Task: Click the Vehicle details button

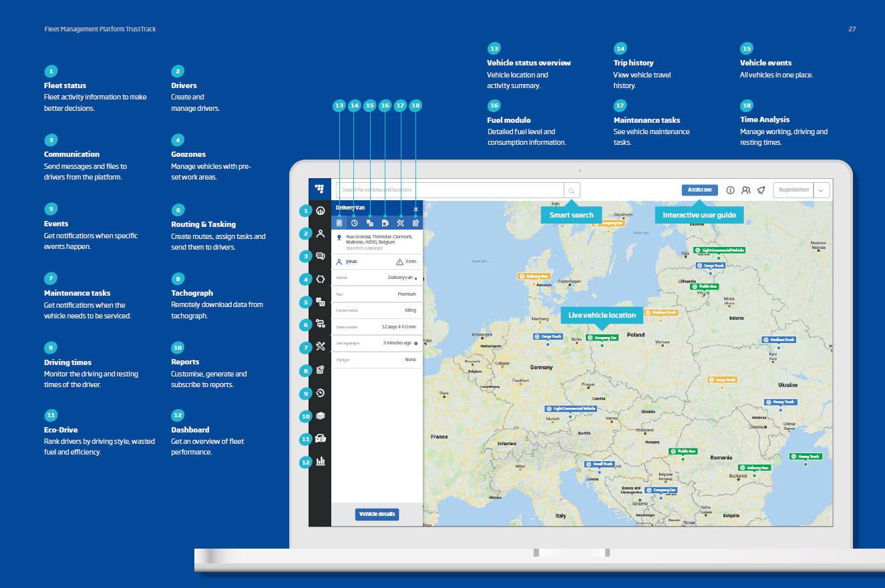Action: point(377,514)
